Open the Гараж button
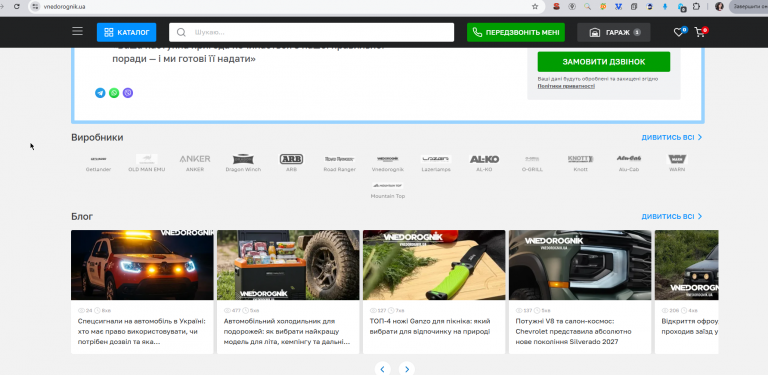The width and height of the screenshot is (768, 375). (x=614, y=32)
